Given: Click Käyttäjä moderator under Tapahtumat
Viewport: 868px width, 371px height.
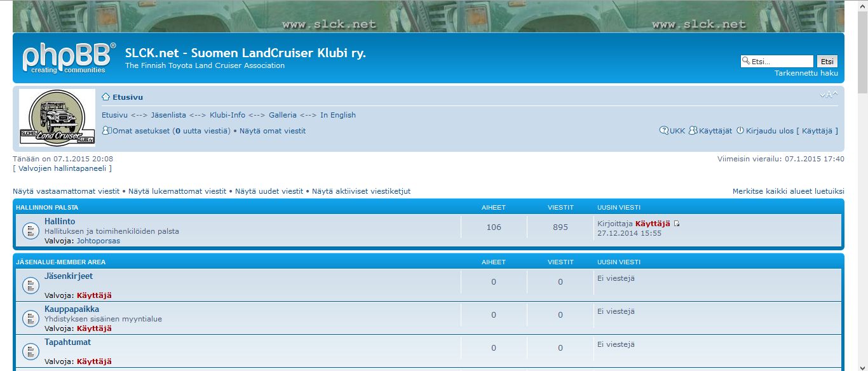Looking at the screenshot, I should click(x=94, y=361).
